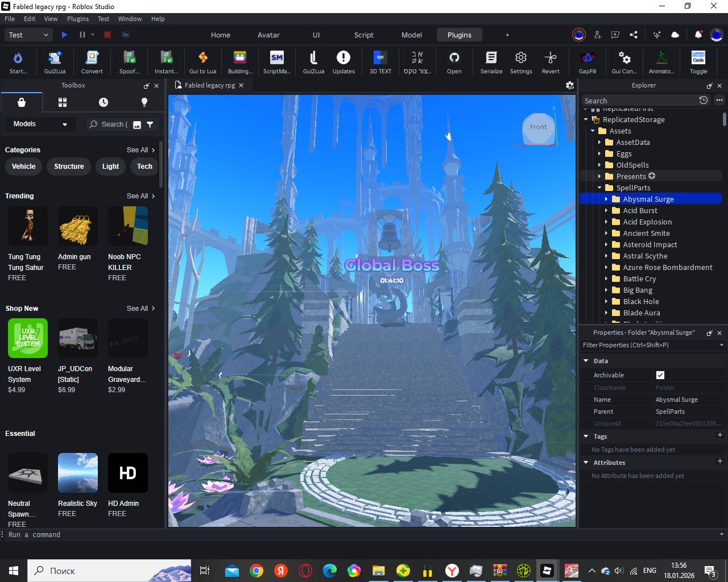Open the Test mode dropdown
The height and width of the screenshot is (582, 728).
(x=29, y=35)
